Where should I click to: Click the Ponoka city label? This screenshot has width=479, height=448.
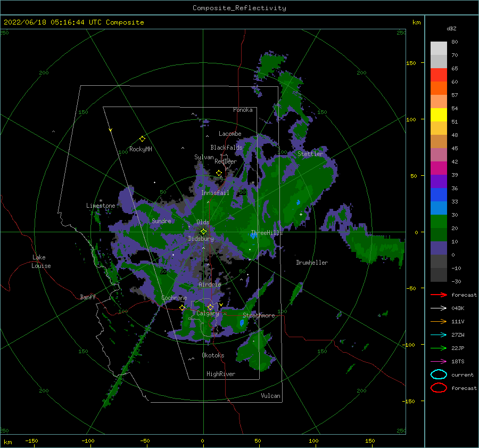pos(243,110)
